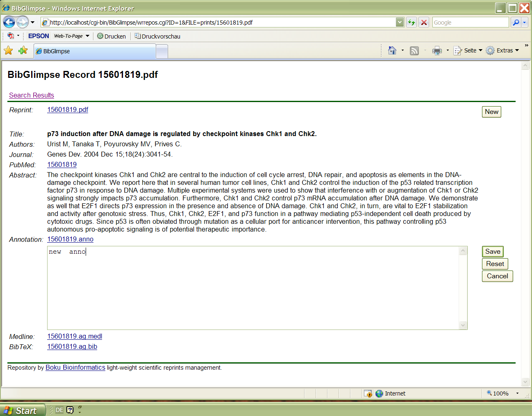This screenshot has width=532, height=416.
Task: Open the Extras menu
Action: (502, 50)
